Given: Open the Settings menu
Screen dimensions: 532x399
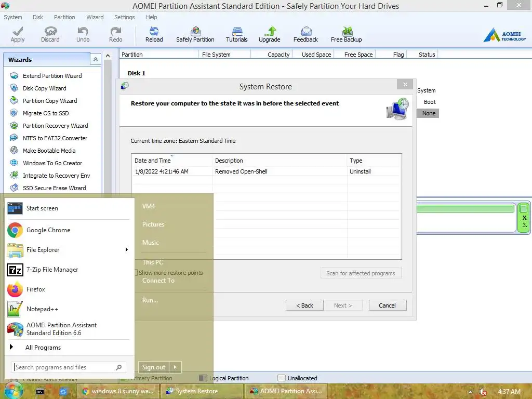Looking at the screenshot, I should click(125, 17).
